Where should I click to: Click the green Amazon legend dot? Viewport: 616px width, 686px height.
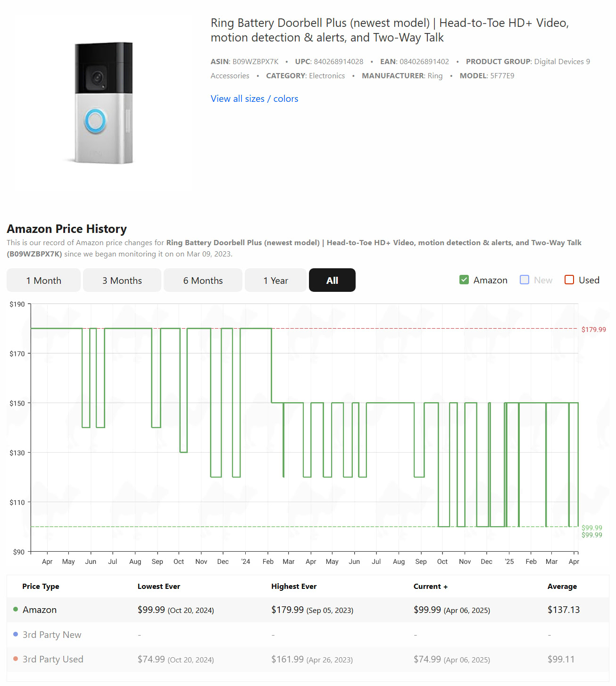pos(16,610)
